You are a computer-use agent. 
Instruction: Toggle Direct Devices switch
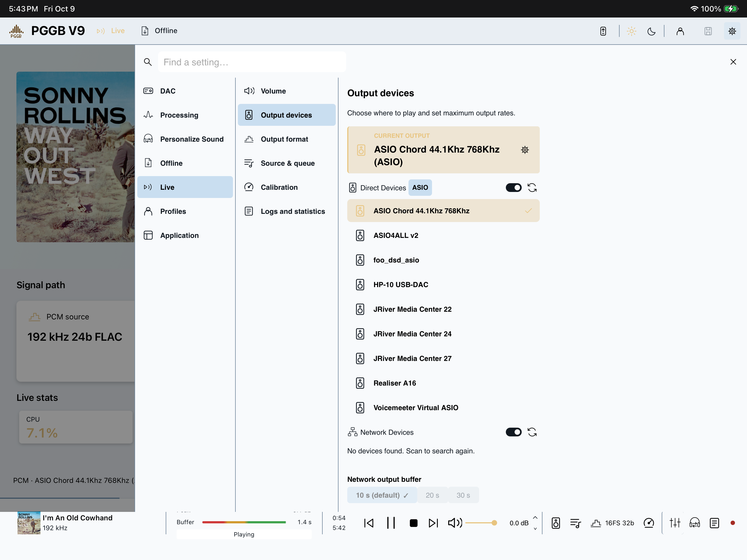click(x=514, y=188)
